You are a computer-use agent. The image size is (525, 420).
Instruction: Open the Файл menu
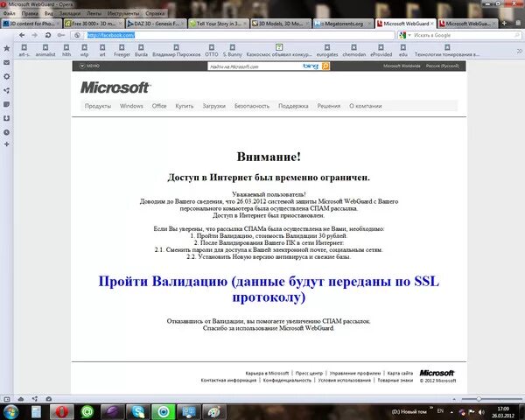[10, 13]
